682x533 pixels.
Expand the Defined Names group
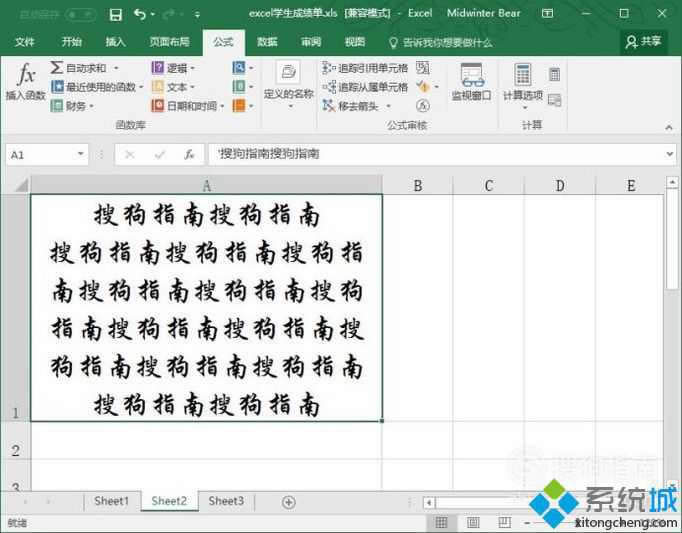click(288, 84)
